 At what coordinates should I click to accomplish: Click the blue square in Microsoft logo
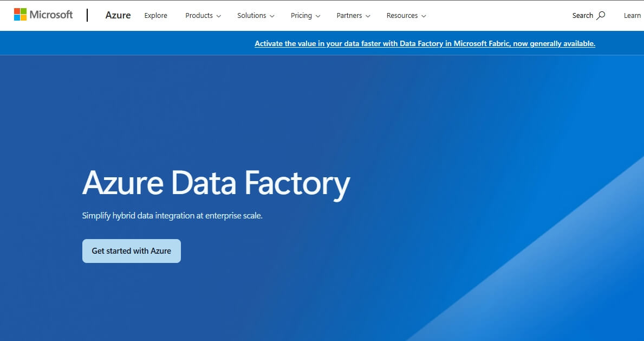(18, 17)
